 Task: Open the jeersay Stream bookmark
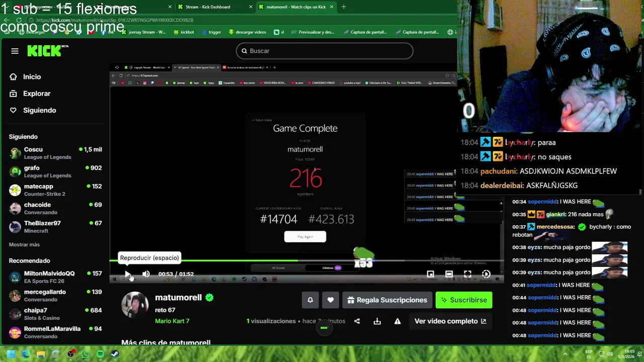click(x=143, y=32)
